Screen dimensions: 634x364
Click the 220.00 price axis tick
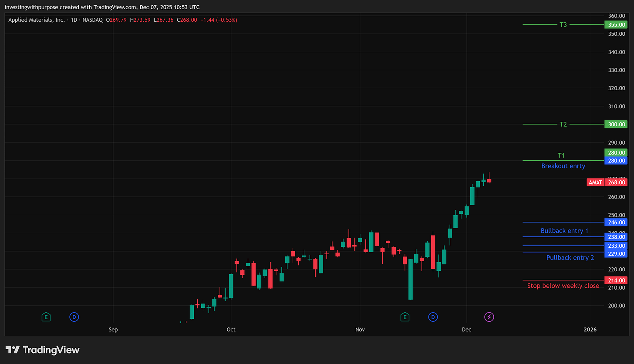(617, 270)
